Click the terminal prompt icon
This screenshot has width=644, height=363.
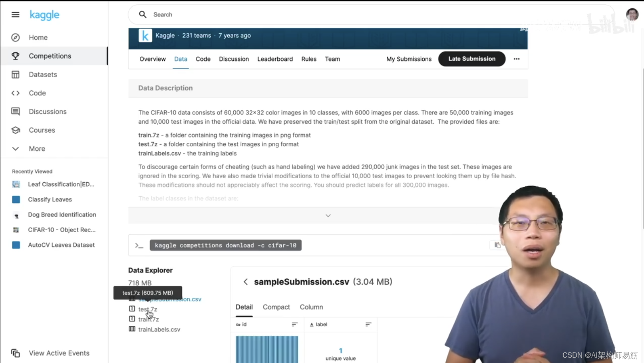pyautogui.click(x=139, y=245)
